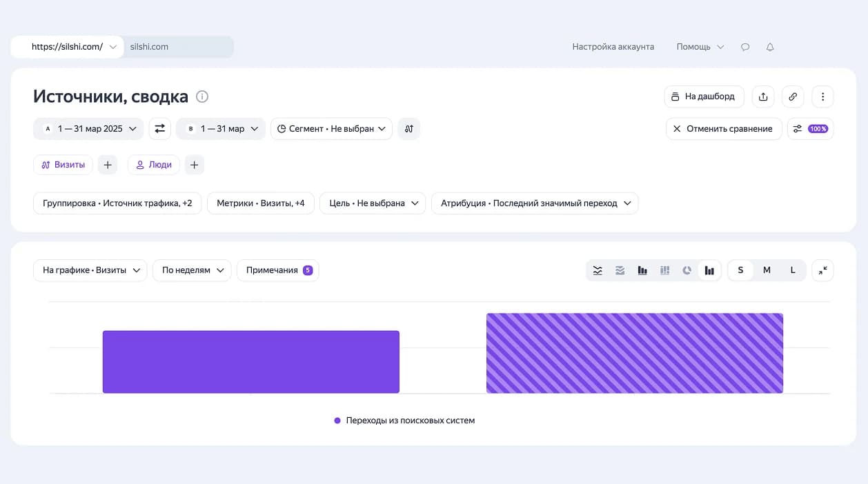Open the three-dot more options menu
Viewport: 868px width, 484px height.
pyautogui.click(x=822, y=97)
